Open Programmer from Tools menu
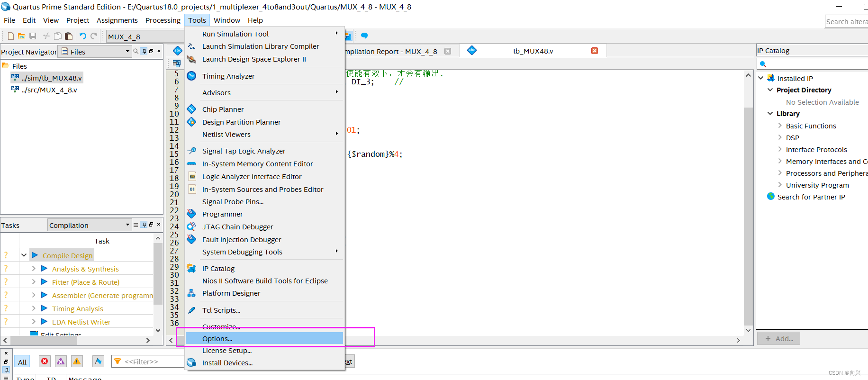Screen dimensions: 868x380 click(x=264, y=214)
